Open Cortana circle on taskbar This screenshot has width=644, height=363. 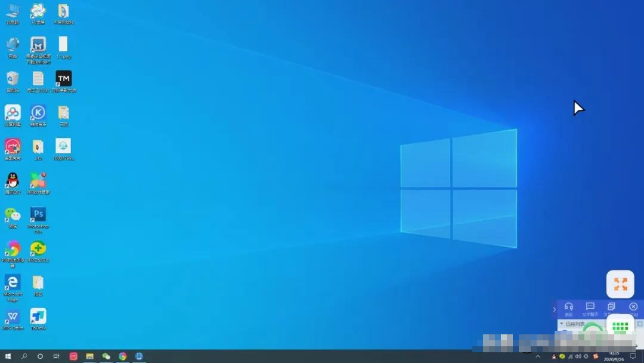[40, 356]
